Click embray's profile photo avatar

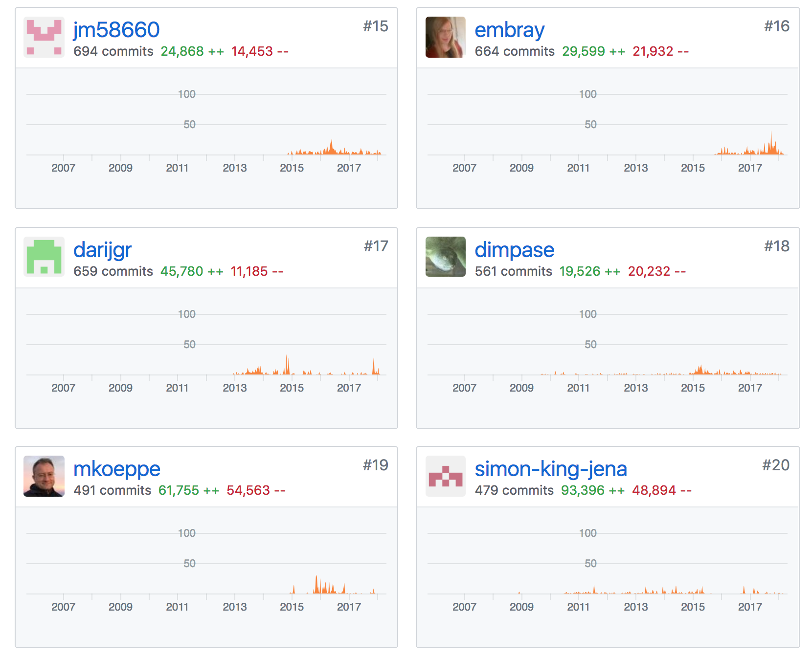coord(445,37)
